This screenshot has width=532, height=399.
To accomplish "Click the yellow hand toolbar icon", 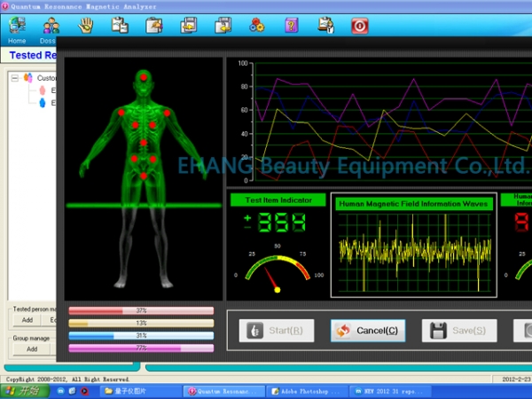I will [x=86, y=25].
